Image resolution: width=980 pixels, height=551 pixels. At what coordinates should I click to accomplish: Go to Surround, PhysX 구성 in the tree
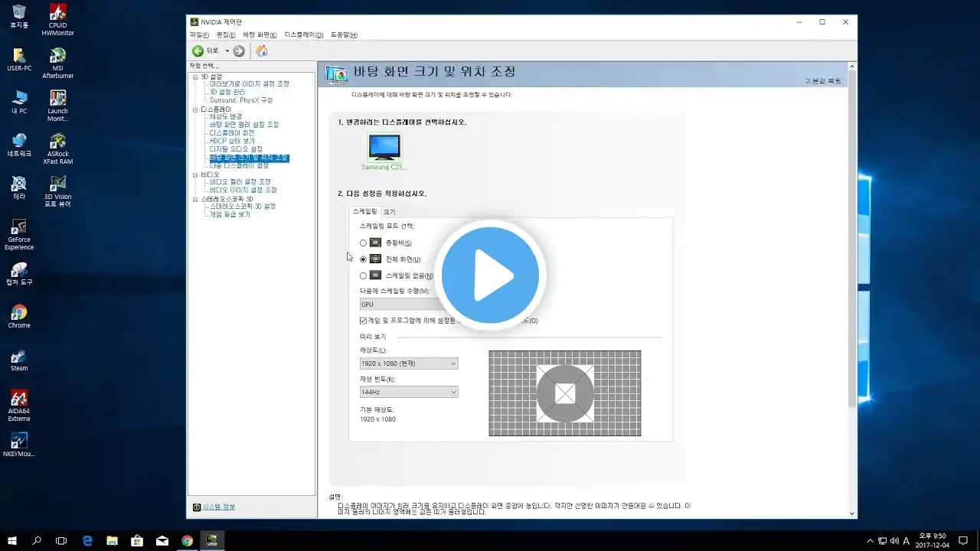(241, 100)
